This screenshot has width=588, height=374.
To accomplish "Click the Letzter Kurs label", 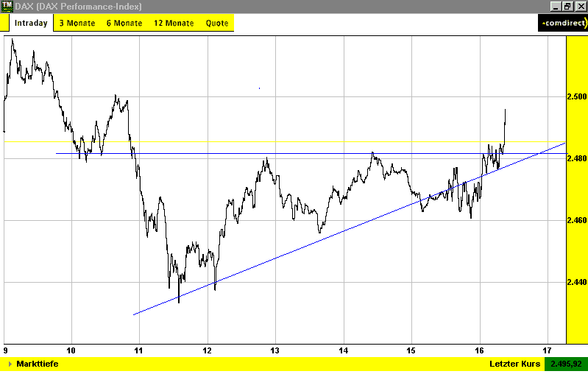I will 514,364.
